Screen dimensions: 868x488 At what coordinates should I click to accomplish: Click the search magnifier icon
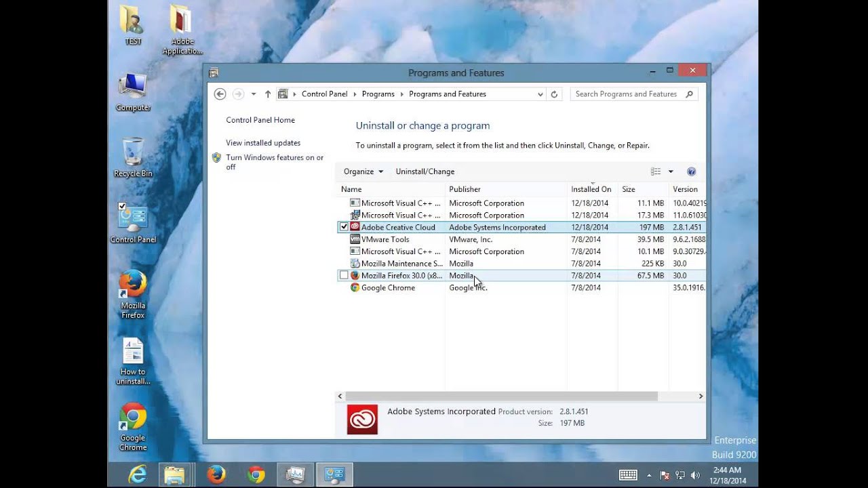[x=690, y=94]
